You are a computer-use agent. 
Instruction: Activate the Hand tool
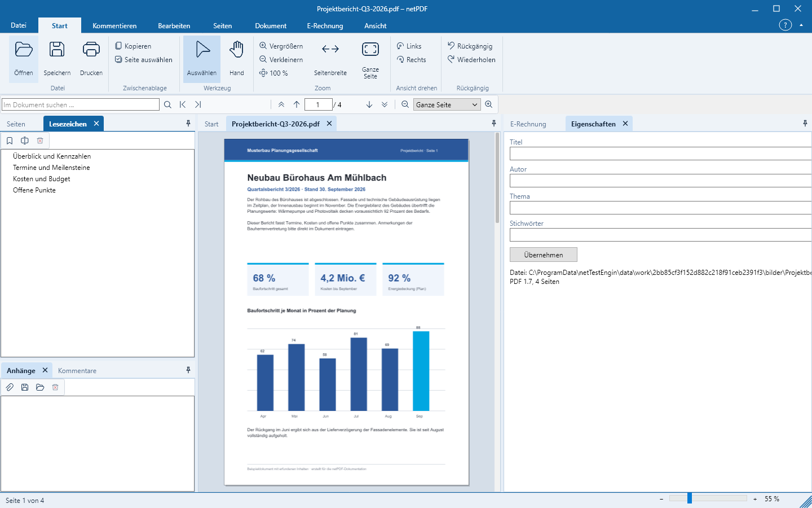236,58
